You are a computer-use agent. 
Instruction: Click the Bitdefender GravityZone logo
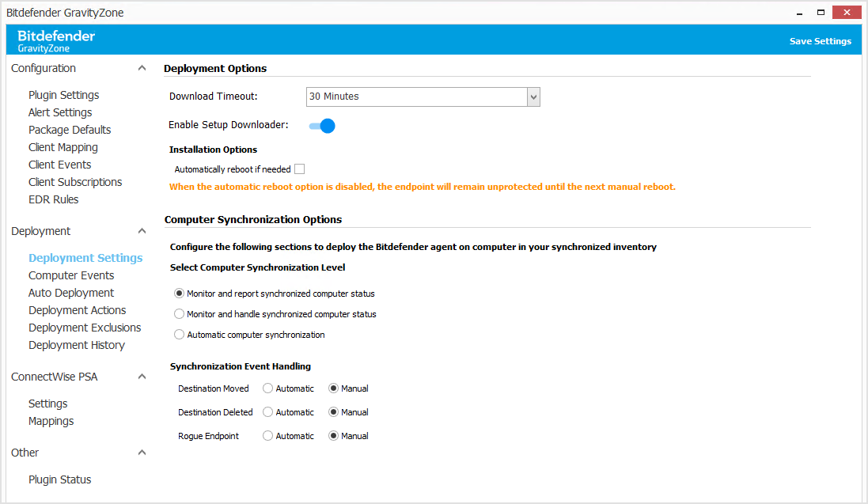[x=55, y=40]
